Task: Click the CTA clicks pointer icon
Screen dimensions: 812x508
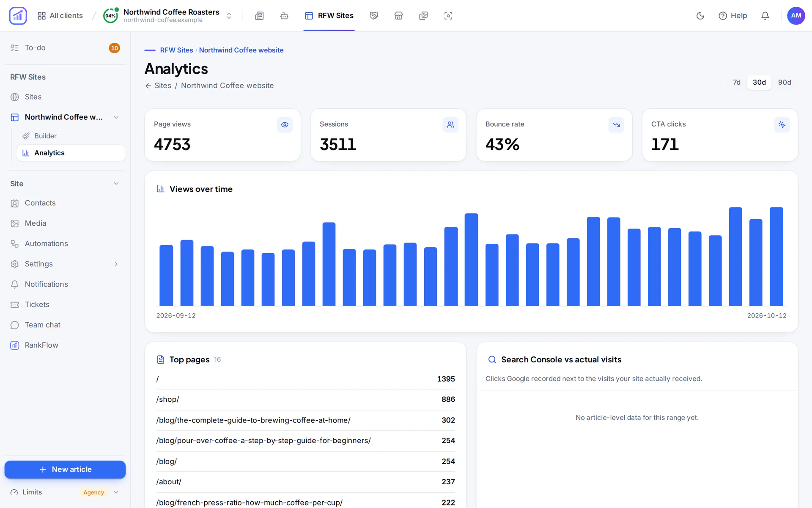Action: 782,124
